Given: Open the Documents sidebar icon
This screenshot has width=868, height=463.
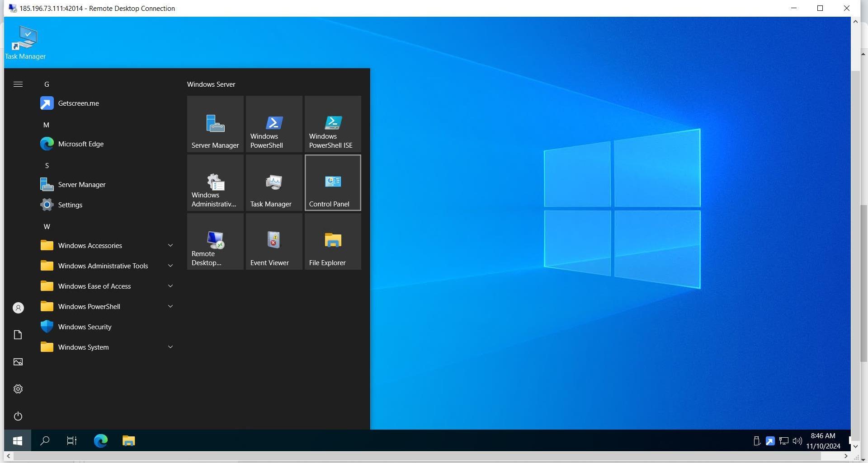Looking at the screenshot, I should 18,335.
